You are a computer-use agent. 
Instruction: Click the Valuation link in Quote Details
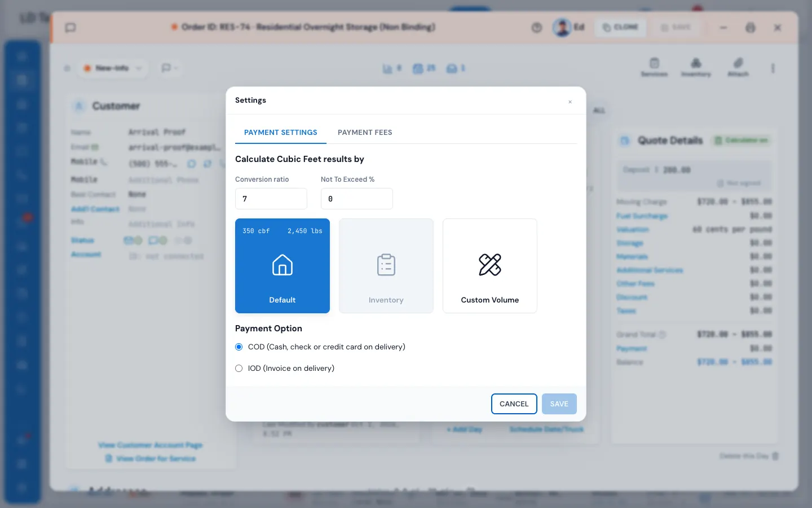633,229
